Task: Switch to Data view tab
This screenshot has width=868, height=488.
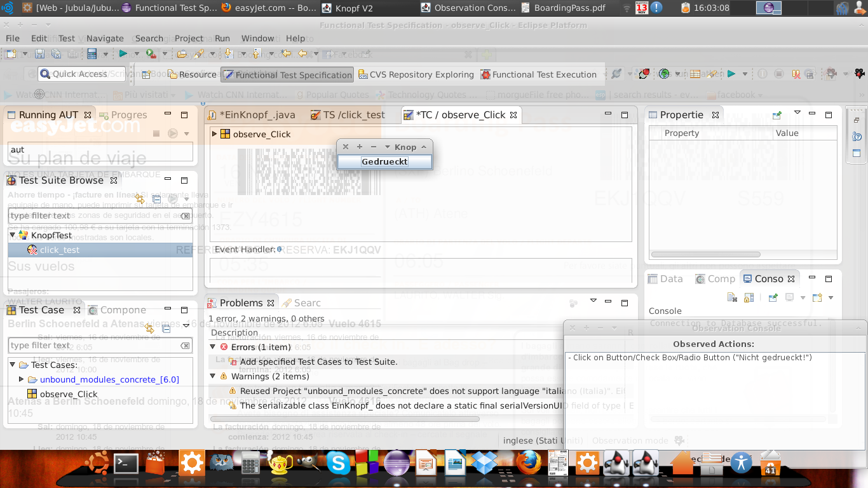Action: coord(665,279)
